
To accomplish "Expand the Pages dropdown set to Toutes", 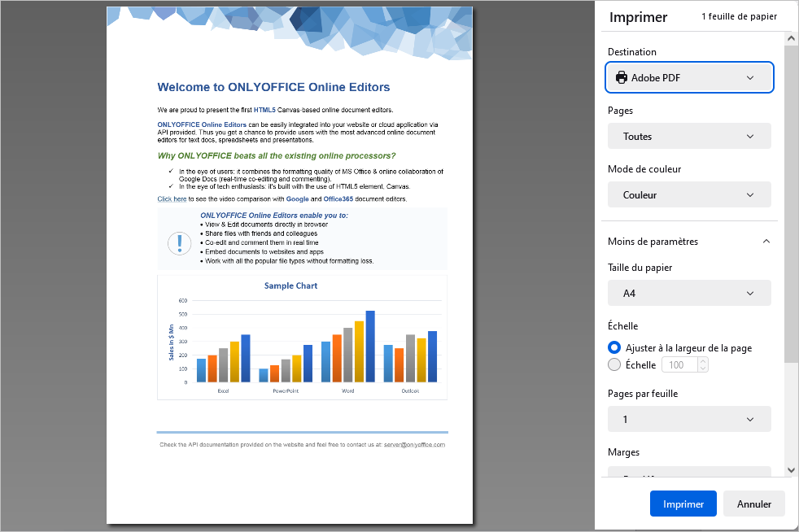I will click(x=689, y=137).
